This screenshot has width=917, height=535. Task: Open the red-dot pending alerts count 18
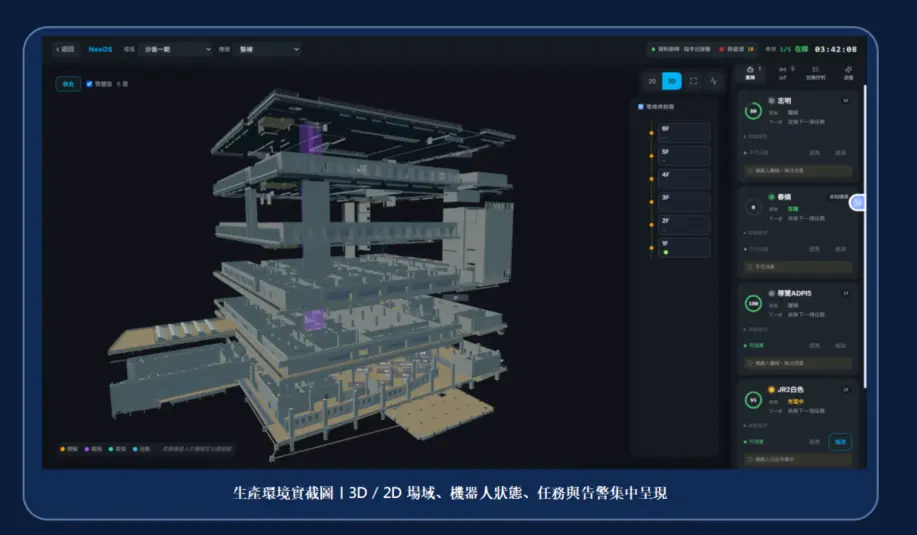click(x=736, y=49)
